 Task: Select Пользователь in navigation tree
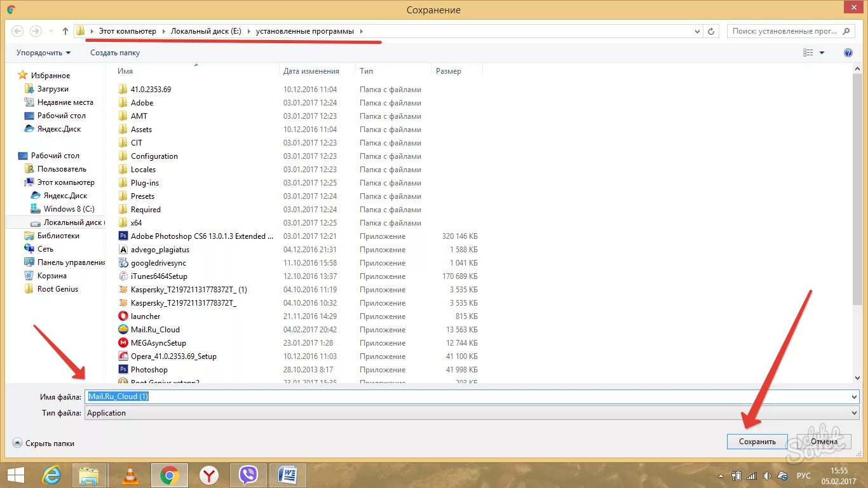click(x=61, y=169)
